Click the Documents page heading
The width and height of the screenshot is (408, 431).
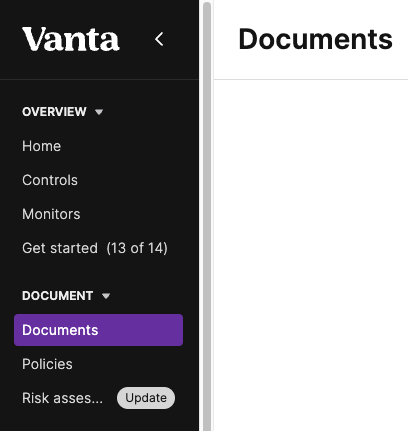[x=316, y=39]
